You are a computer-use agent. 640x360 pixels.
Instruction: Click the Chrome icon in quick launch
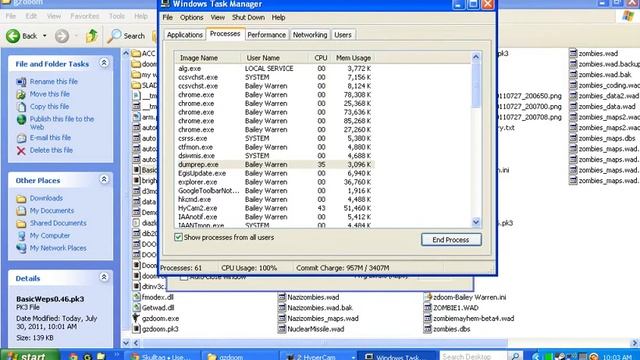(73, 356)
